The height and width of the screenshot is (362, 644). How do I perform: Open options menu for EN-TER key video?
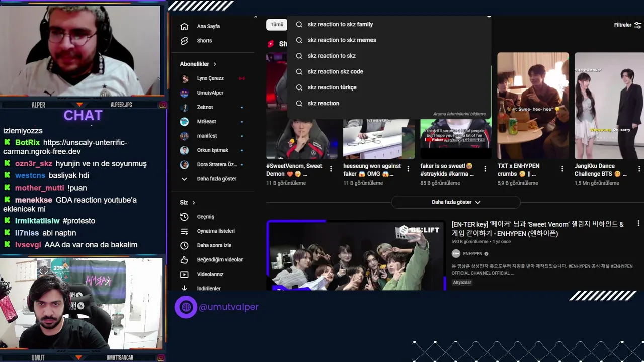click(638, 223)
